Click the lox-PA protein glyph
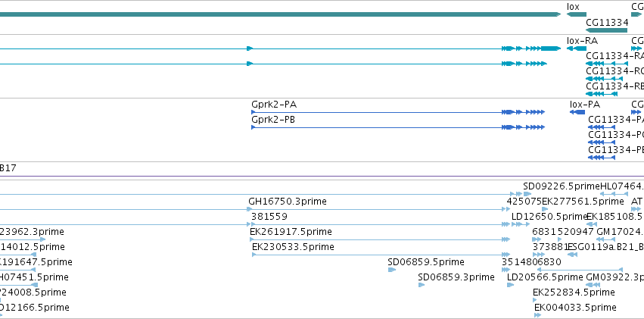 577,112
